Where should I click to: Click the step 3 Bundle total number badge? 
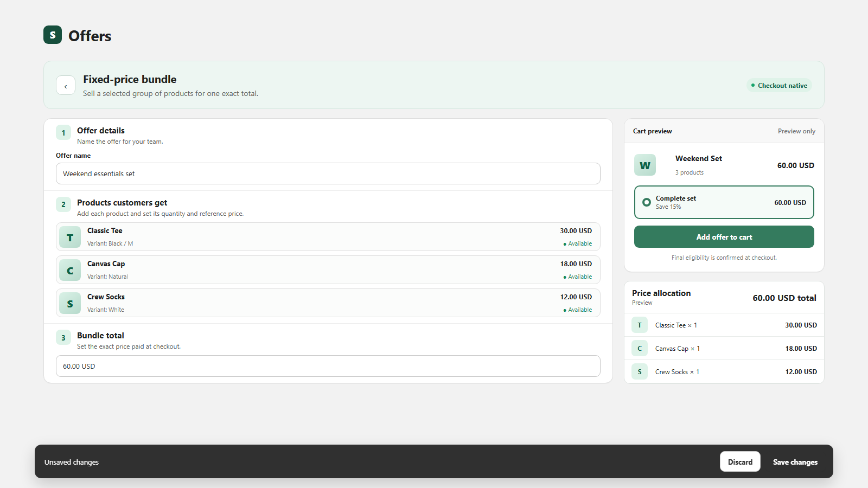[x=63, y=338]
